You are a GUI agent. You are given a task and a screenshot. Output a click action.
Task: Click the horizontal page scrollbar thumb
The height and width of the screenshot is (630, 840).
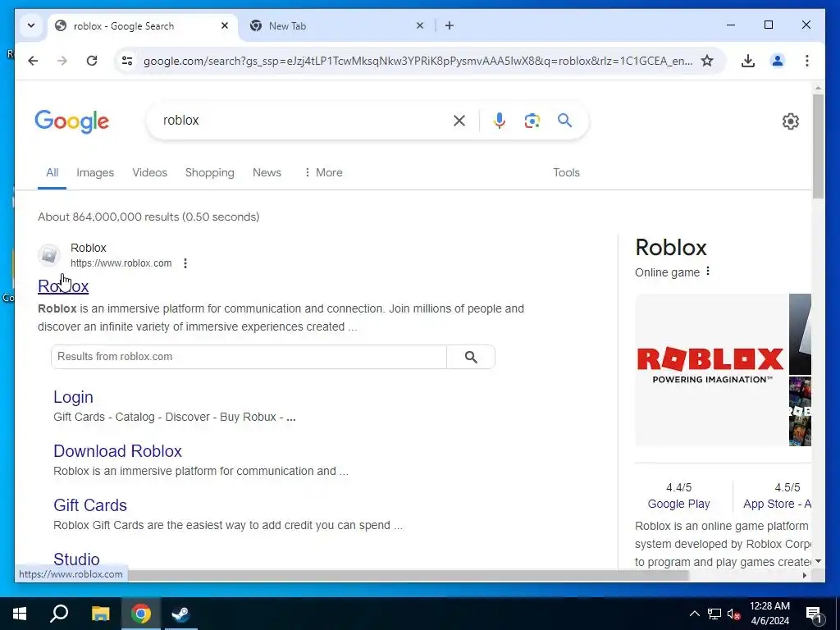point(407,575)
